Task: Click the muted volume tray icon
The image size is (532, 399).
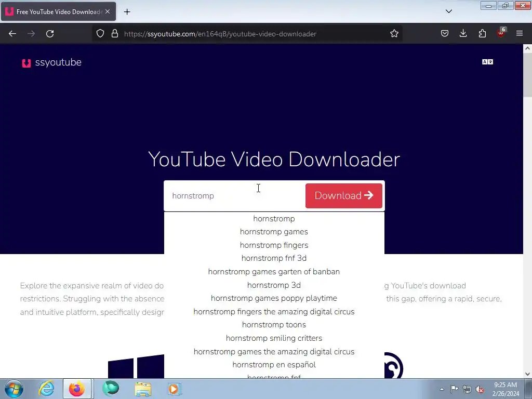Action: coord(480,389)
